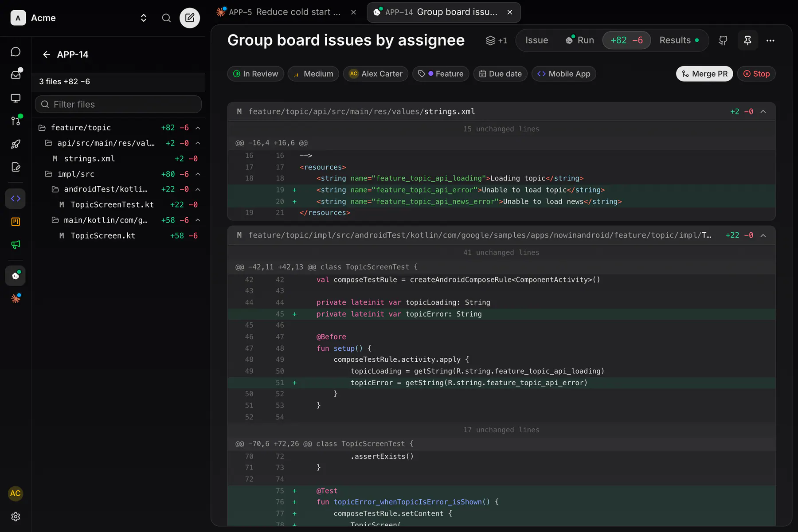This screenshot has width=798, height=532.
Task: Collapse the feature/topic folder
Action: [198, 128]
